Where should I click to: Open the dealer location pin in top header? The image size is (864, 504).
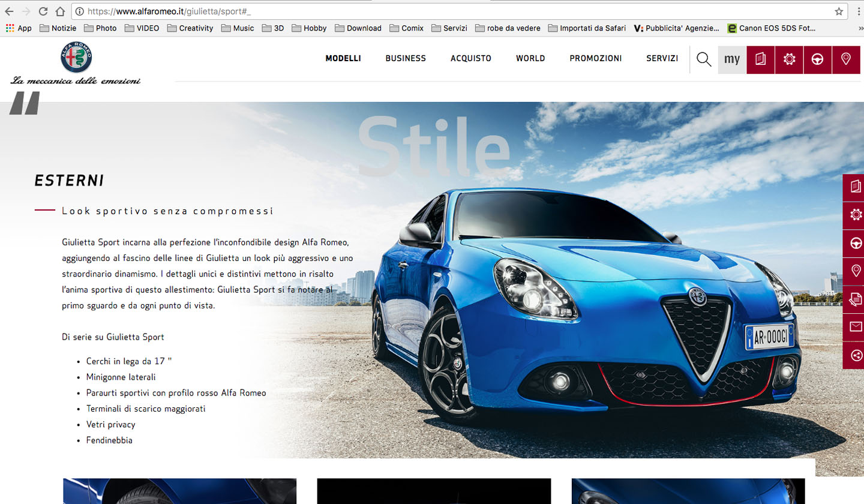click(x=846, y=59)
